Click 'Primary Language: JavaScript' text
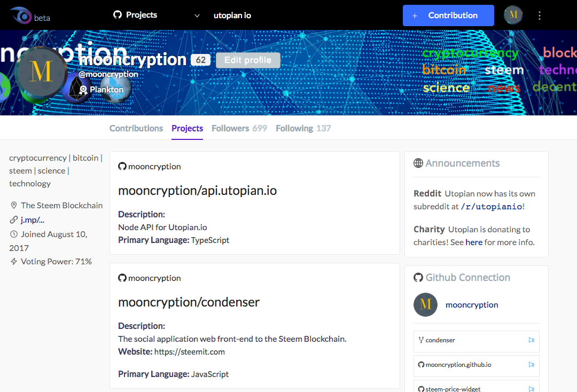Screen dimensions: 577x392 coord(173,374)
